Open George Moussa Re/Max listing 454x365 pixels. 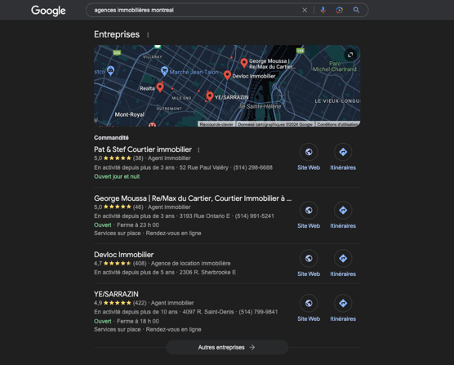[193, 198]
